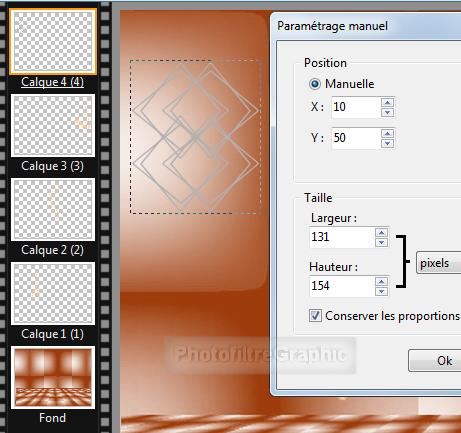Screen dimensions: 461x433
Task: Select the Manuelle position radio button
Action: 315,84
